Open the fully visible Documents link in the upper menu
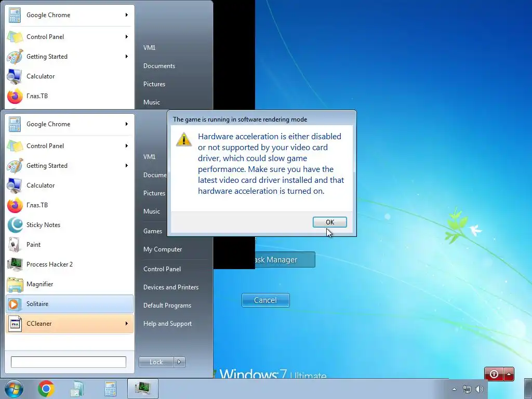 point(159,66)
